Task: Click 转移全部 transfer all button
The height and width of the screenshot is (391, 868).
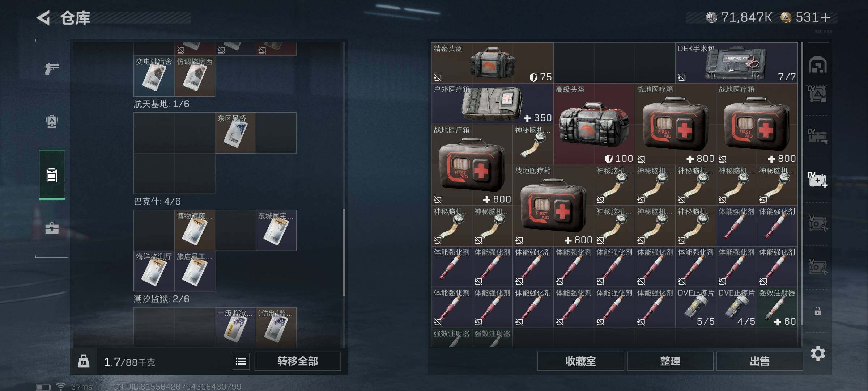Action: 298,361
